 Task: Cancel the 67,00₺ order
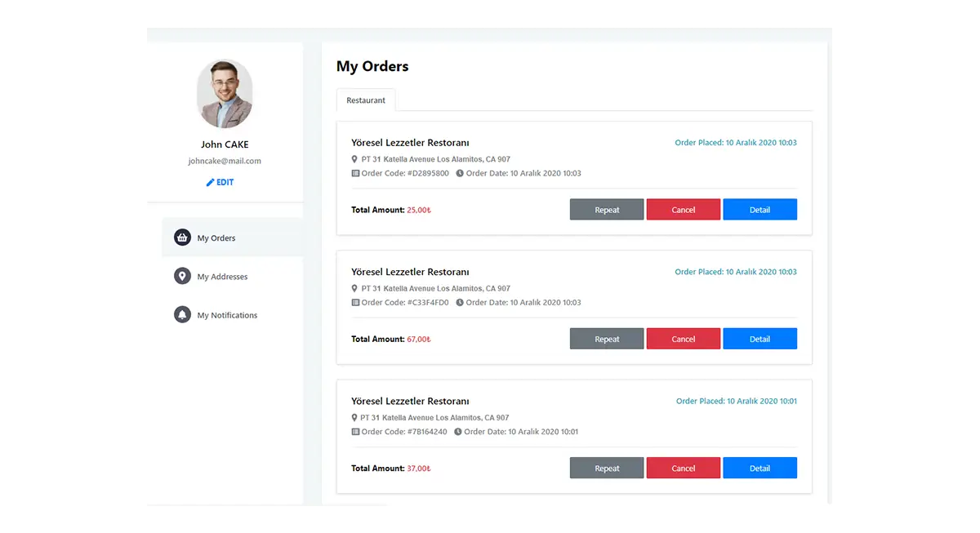click(x=684, y=339)
